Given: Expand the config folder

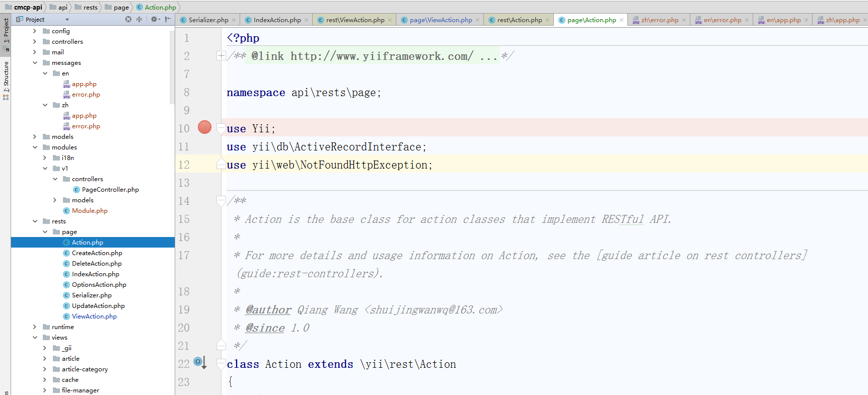Looking at the screenshot, I should 35,31.
